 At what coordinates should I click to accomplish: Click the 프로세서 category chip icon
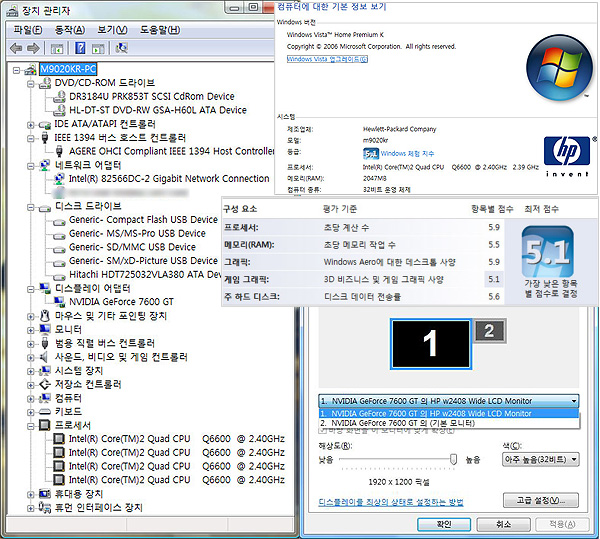point(45,425)
